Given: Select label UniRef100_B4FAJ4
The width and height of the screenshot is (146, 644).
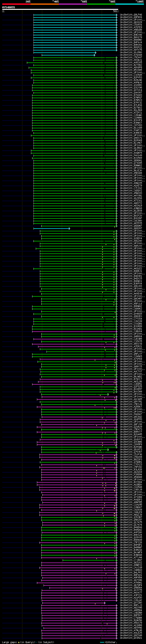Looking at the screenshot, I should 131,42.
